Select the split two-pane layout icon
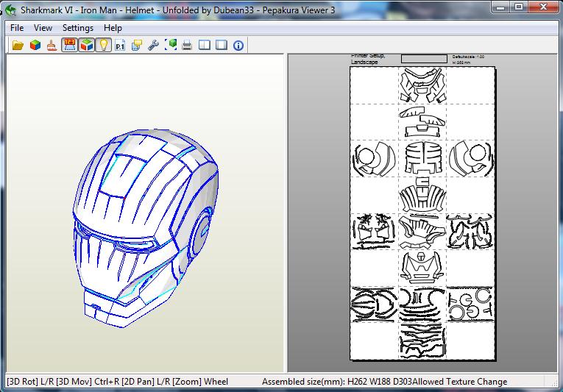Viewport: 563px width, 392px height. (205, 46)
